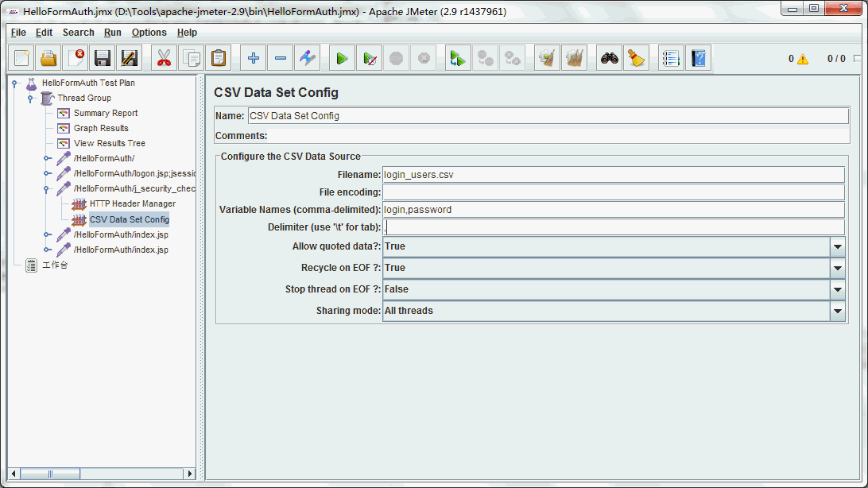Open Stop thread on EOF dropdown
The image size is (868, 488).
pyautogui.click(x=838, y=289)
